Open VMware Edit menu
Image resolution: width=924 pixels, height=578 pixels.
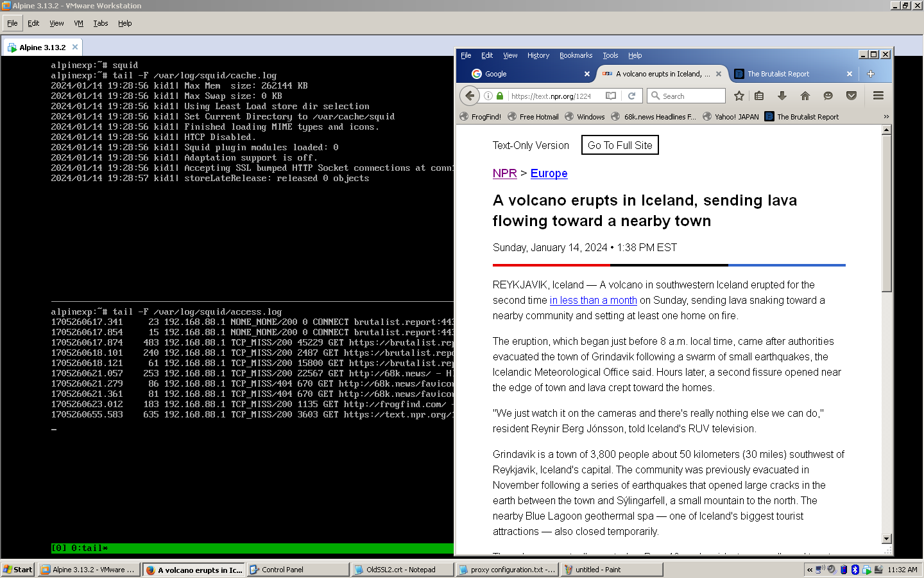(33, 23)
